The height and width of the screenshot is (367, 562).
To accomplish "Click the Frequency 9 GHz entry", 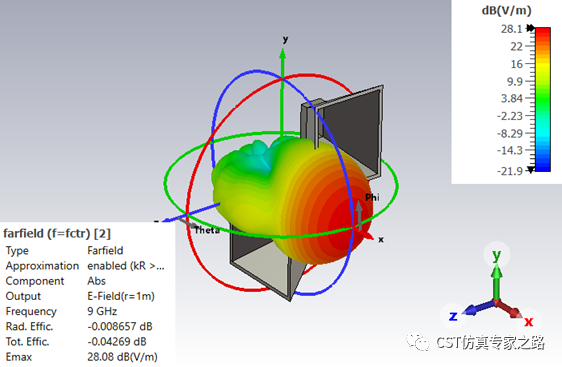I will 102,311.
